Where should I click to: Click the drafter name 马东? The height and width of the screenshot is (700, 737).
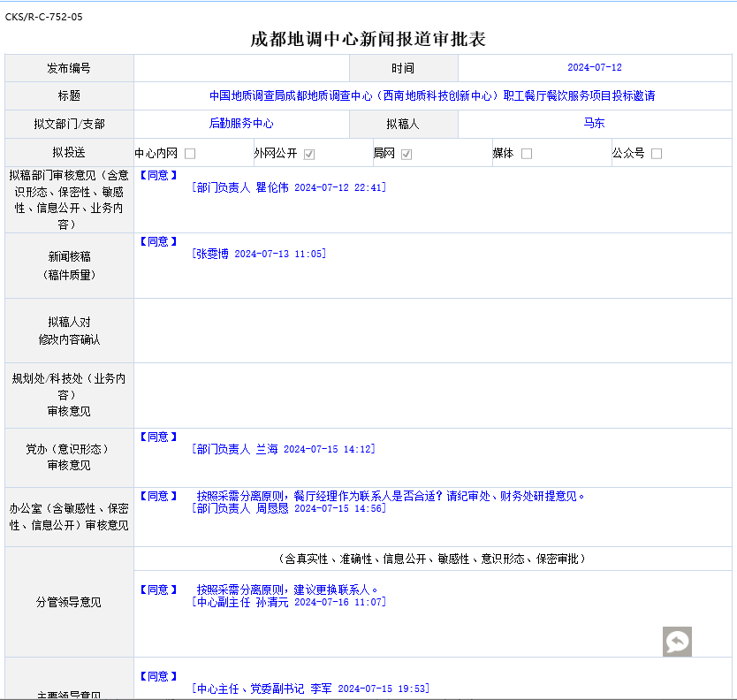pos(594,124)
